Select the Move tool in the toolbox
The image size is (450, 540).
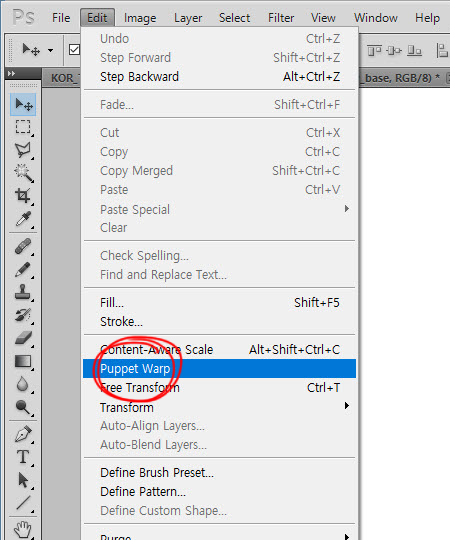point(23,104)
